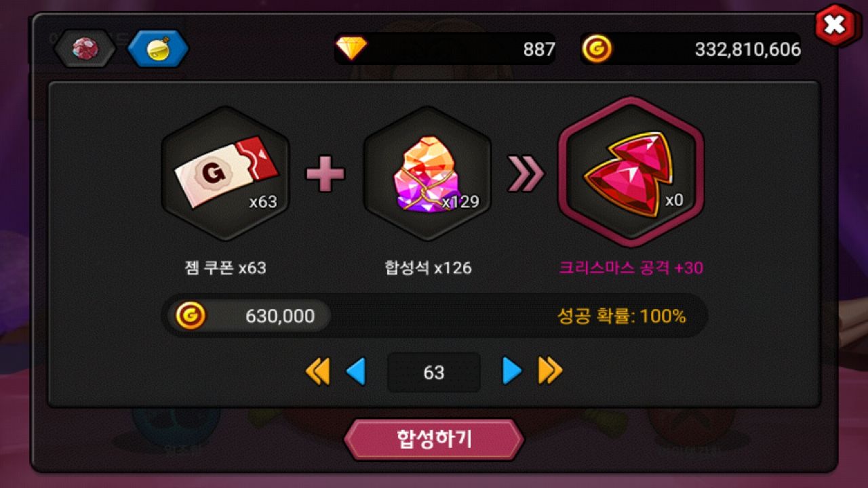Select the gem coupon x63 slot
868x488 pixels.
[225, 174]
